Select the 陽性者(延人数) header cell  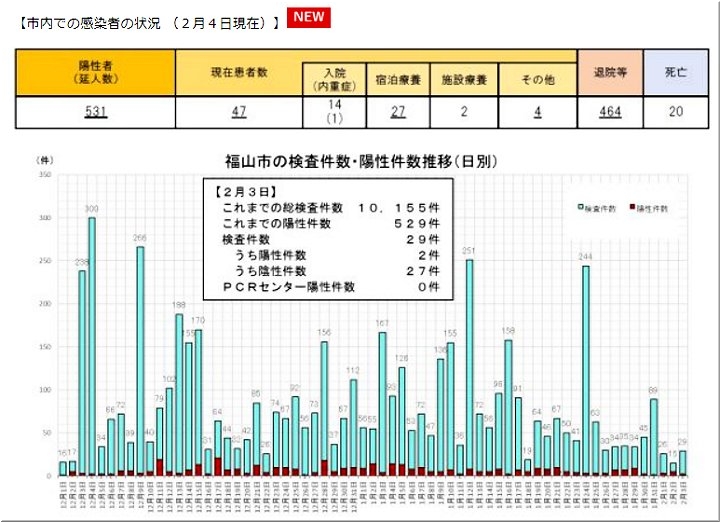tap(95, 71)
